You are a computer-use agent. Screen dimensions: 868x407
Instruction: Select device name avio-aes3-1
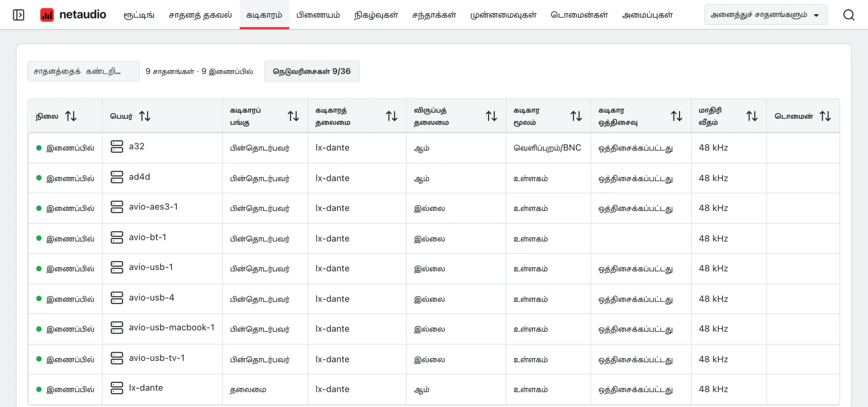point(153,207)
